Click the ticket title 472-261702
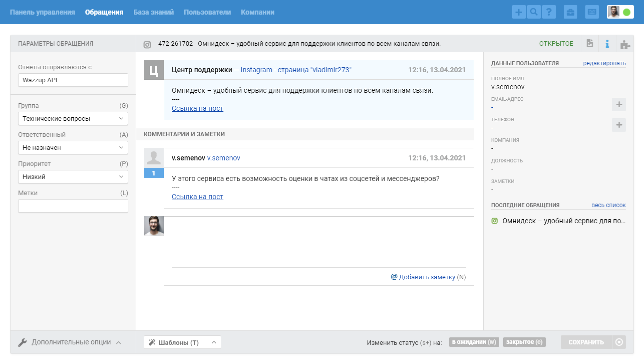 [299, 43]
